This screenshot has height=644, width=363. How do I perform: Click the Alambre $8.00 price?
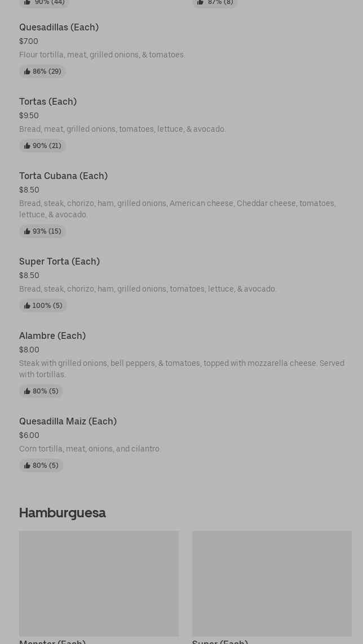coord(29,350)
